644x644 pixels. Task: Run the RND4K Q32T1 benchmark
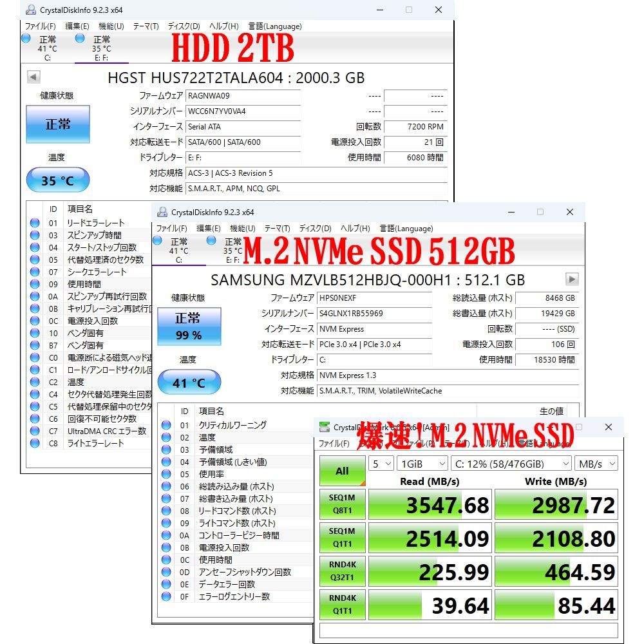[342, 572]
